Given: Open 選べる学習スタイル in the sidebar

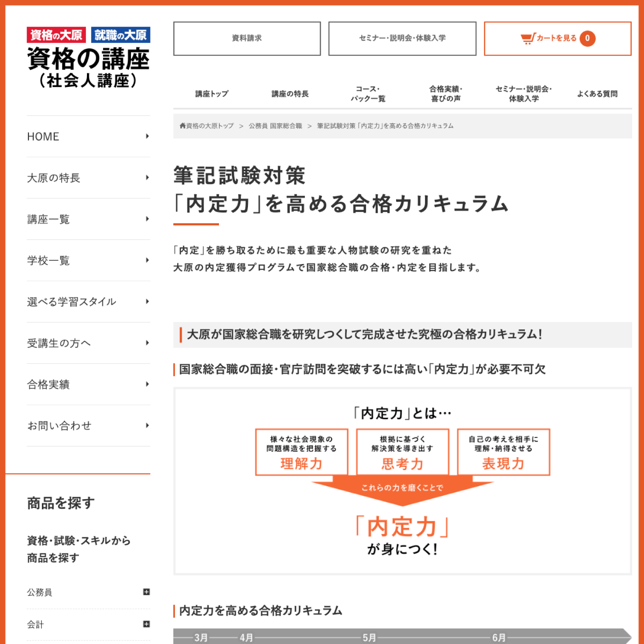Looking at the screenshot, I should pyautogui.click(x=71, y=302).
